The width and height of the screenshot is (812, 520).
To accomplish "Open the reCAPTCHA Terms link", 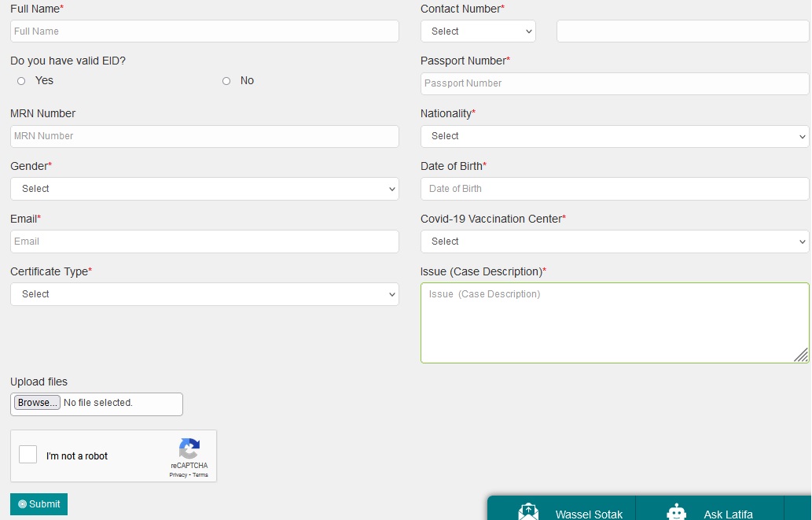I will tap(200, 475).
